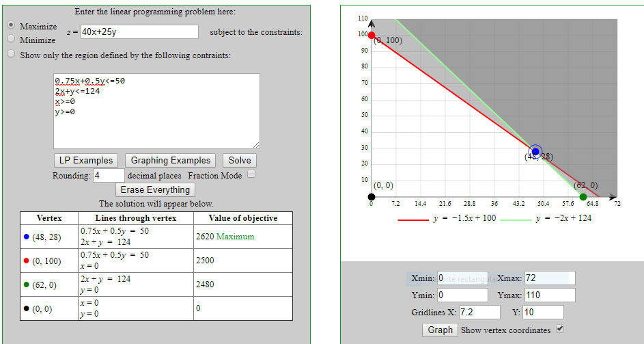The image size is (644, 344).
Task: Toggle the Fraction Mode checkbox
Action: point(251,175)
